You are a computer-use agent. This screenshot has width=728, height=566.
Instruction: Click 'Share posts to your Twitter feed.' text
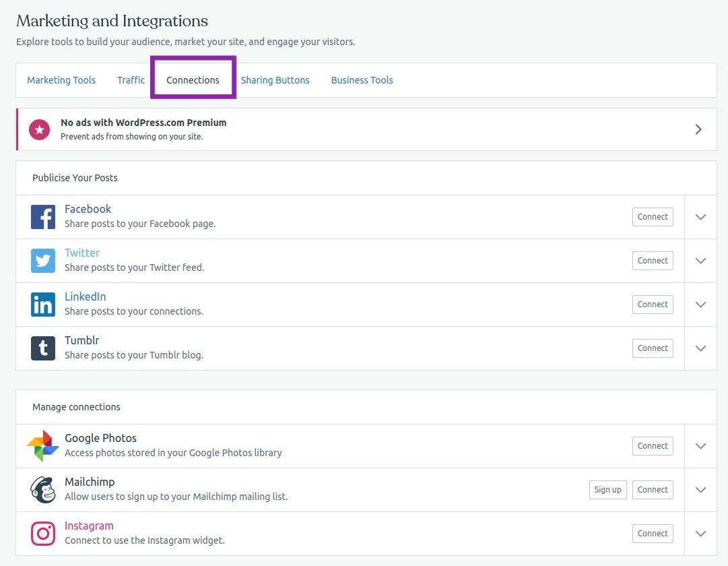coord(134,268)
